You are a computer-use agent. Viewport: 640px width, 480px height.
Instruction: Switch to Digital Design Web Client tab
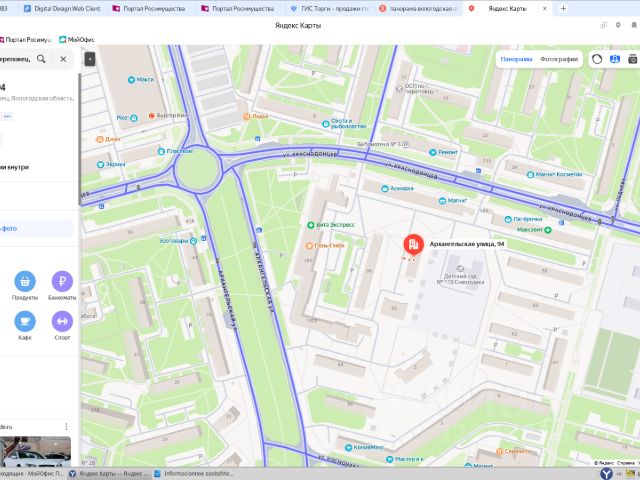coord(62,8)
